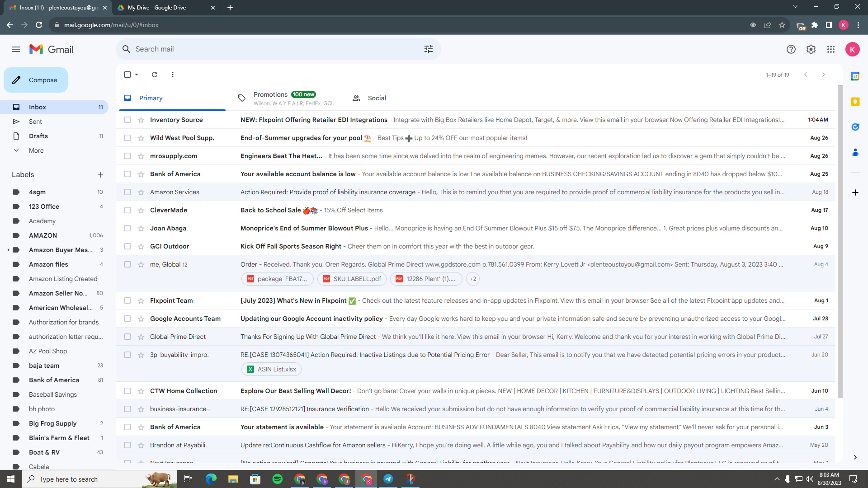Open the Google apps grid

coord(831,49)
